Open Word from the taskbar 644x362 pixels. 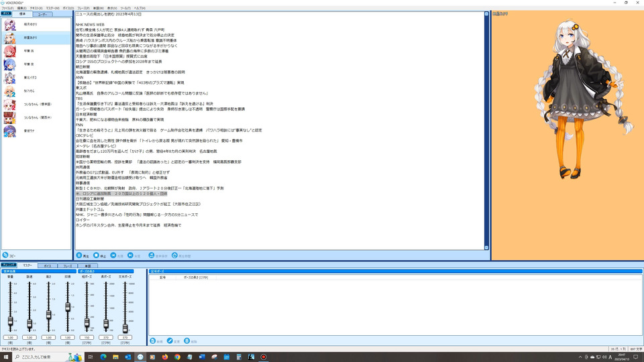click(202, 357)
